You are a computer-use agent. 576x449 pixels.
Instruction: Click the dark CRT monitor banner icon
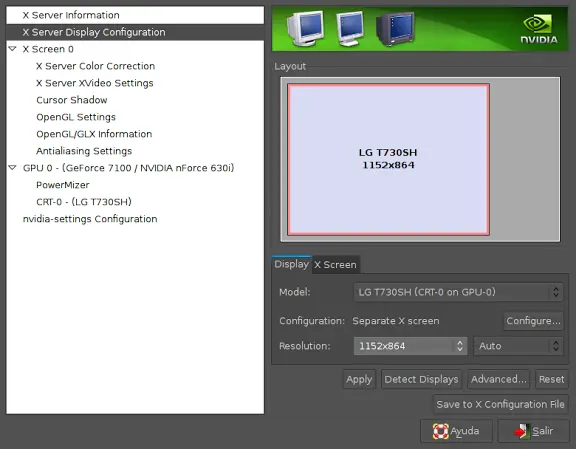point(395,28)
